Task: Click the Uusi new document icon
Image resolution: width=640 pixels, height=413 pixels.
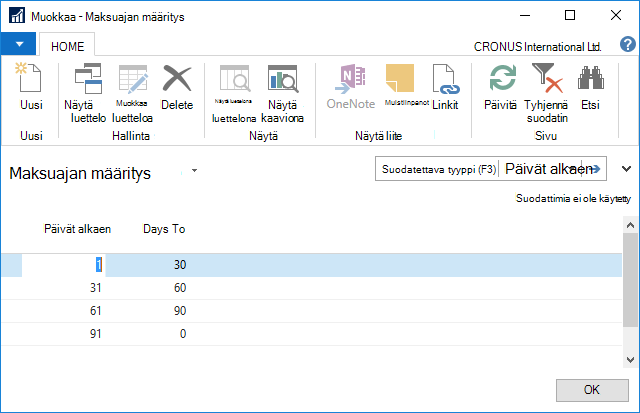Action: click(29, 78)
